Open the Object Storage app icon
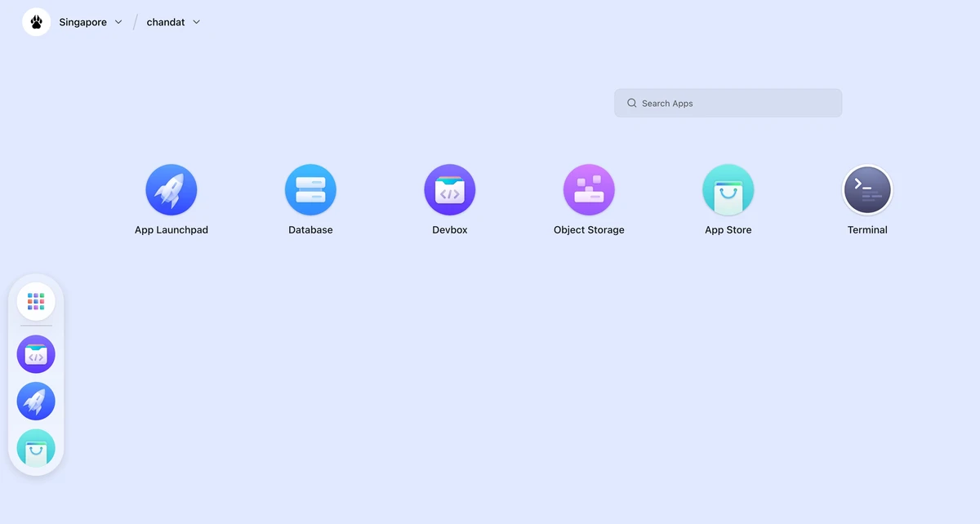The height and width of the screenshot is (524, 980). point(589,190)
